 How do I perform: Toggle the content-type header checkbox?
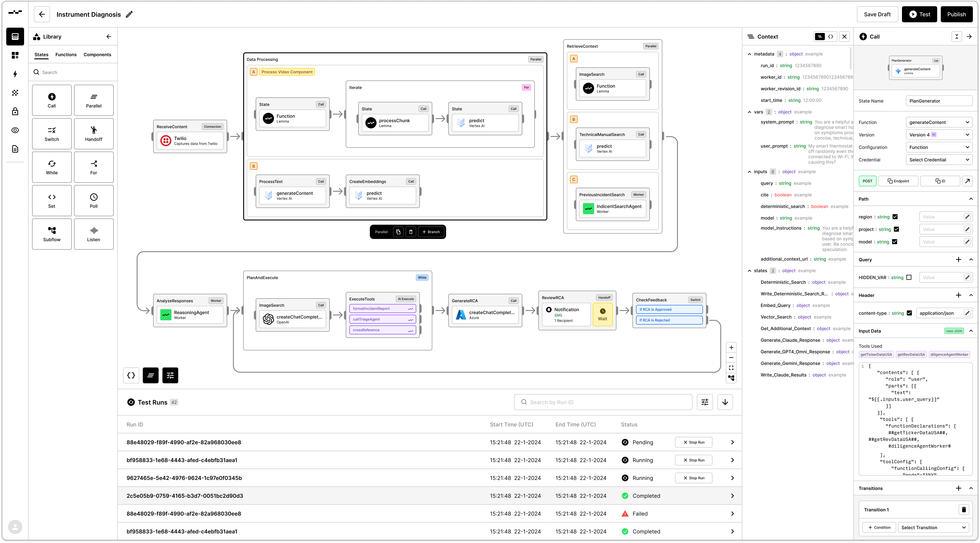(909, 313)
